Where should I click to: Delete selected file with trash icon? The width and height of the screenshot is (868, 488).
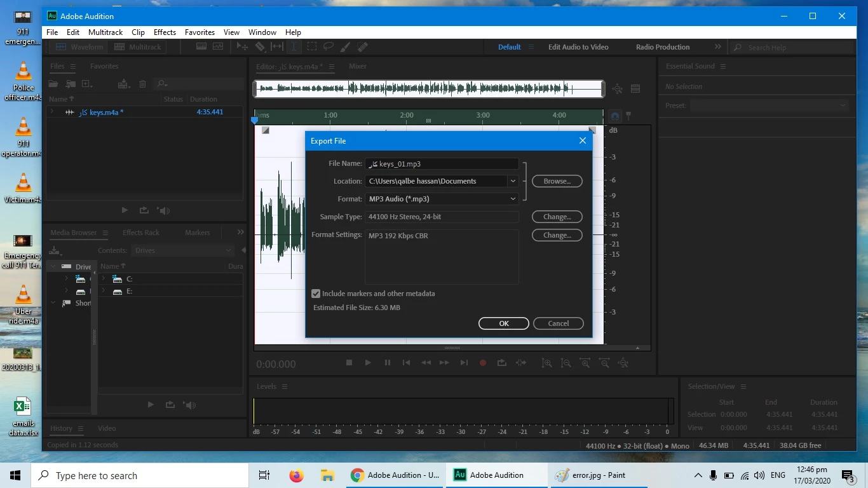pyautogui.click(x=142, y=84)
